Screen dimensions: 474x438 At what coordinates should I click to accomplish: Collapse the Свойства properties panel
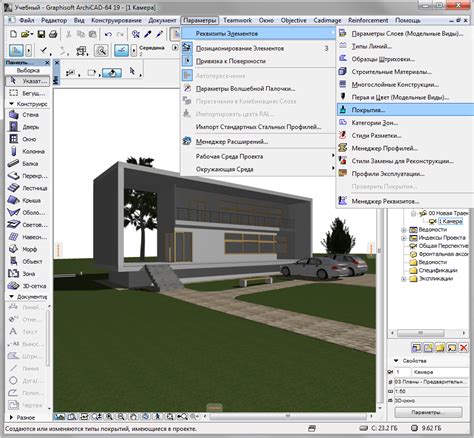coord(396,361)
